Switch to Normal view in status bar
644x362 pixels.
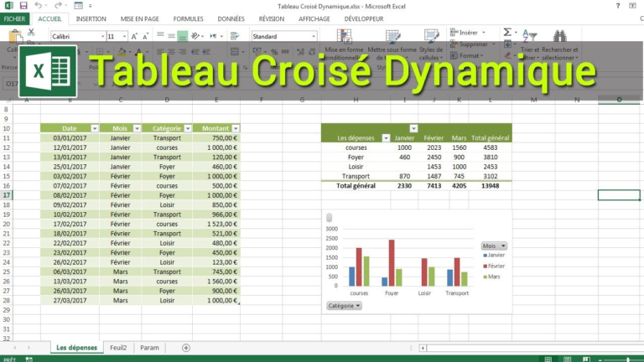(548, 359)
